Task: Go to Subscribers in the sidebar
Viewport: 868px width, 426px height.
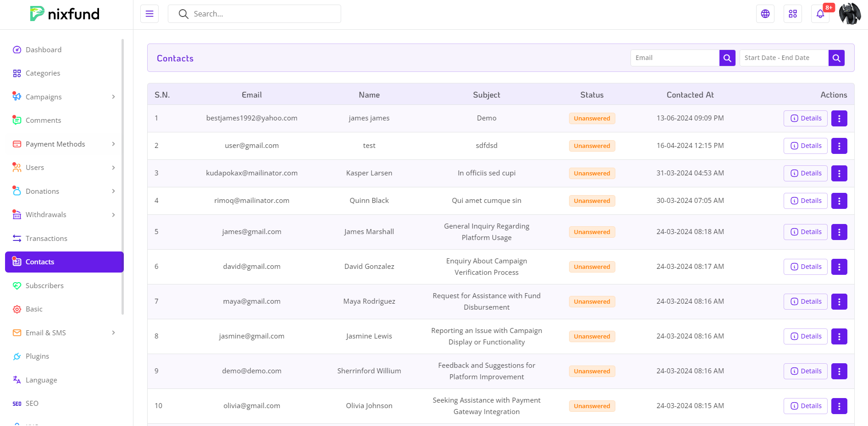Action: coord(44,286)
